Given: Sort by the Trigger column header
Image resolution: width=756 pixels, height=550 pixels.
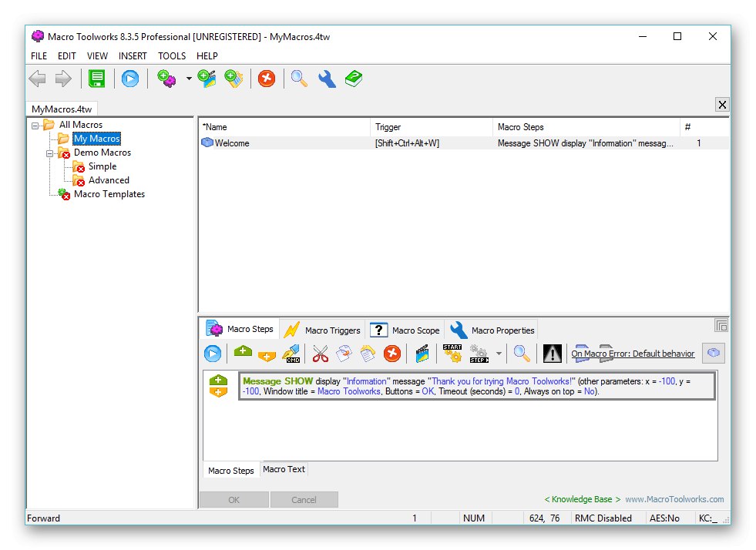Looking at the screenshot, I should (x=432, y=127).
